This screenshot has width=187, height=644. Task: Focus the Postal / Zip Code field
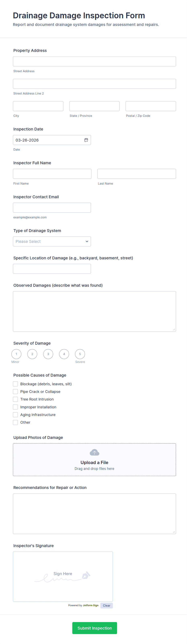[150, 106]
